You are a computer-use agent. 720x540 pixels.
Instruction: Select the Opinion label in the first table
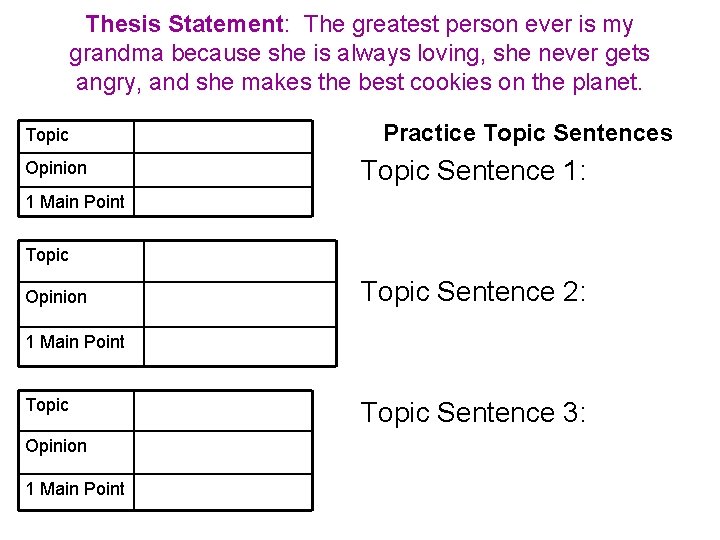[57, 168]
